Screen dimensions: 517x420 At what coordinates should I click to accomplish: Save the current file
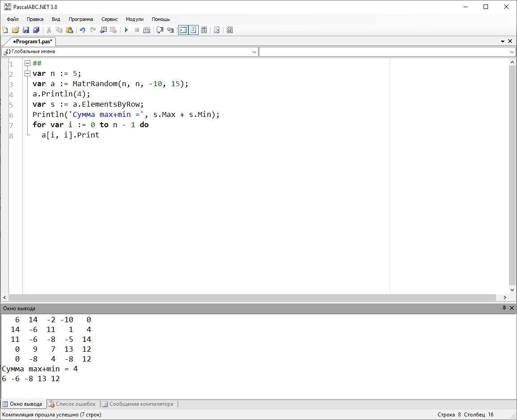click(26, 30)
